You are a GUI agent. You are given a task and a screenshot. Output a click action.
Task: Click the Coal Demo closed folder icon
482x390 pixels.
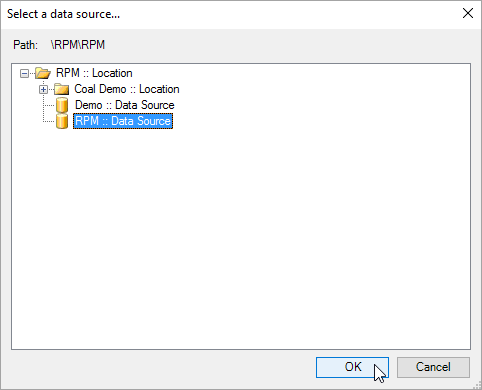point(61,89)
